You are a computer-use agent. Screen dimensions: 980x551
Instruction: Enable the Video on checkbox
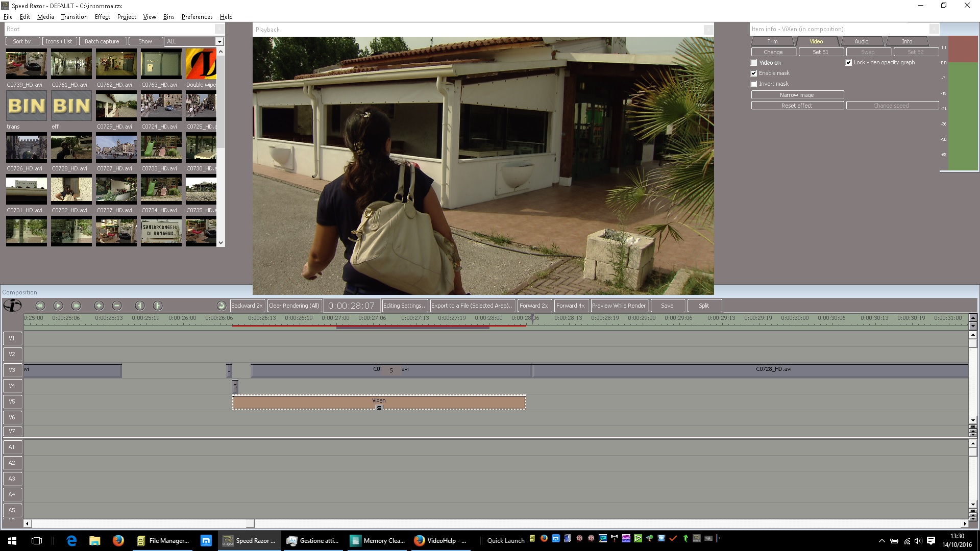754,63
